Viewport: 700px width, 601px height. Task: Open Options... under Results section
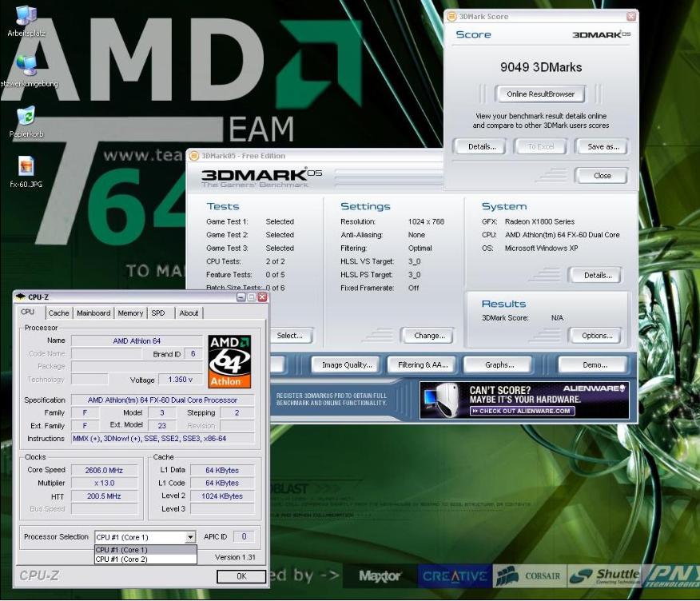pos(597,336)
